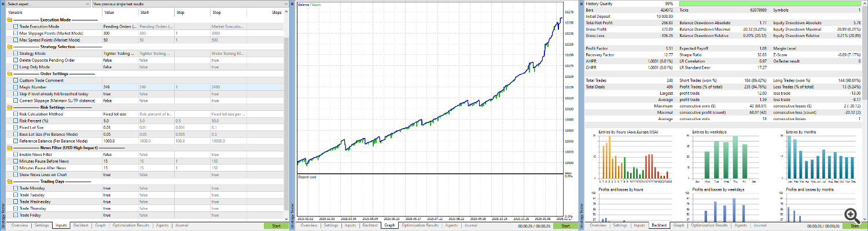This screenshot has height=231, width=868.
Task: Open the Select expert dropdown
Action: click(49, 3)
